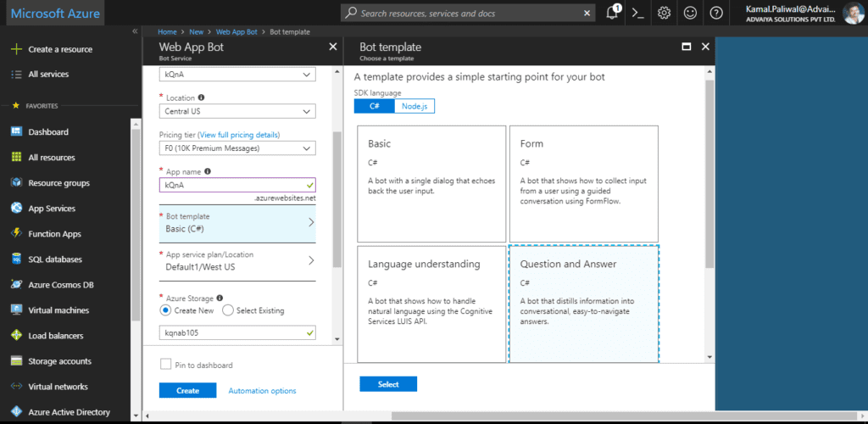Viewport: 868px width, 424px height.
Task: Maximize the Bot template blade
Action: (x=687, y=47)
